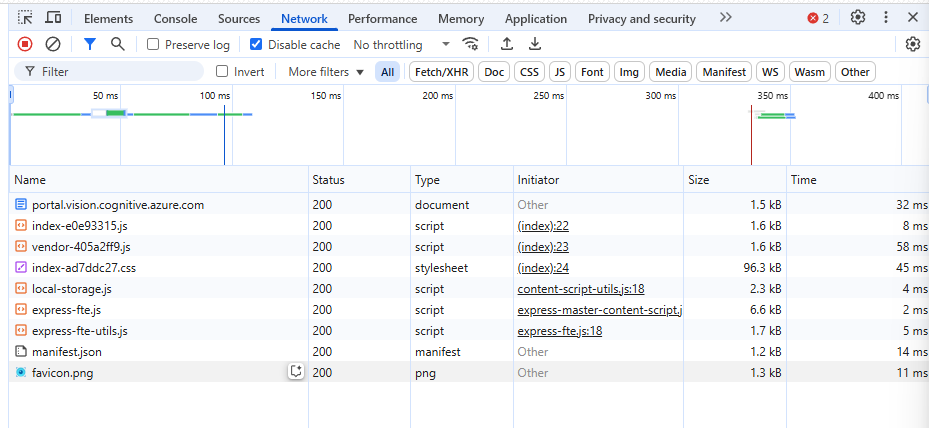Click script icon beside express-fte.js

point(21,309)
